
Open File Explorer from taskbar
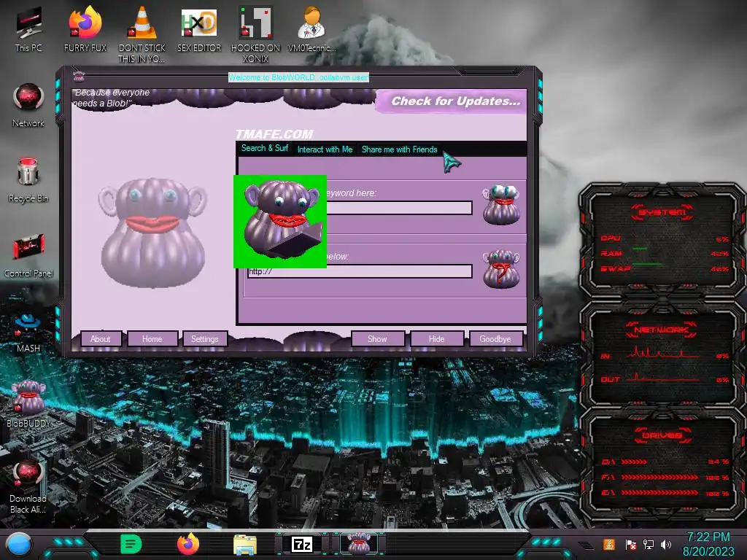(245, 545)
